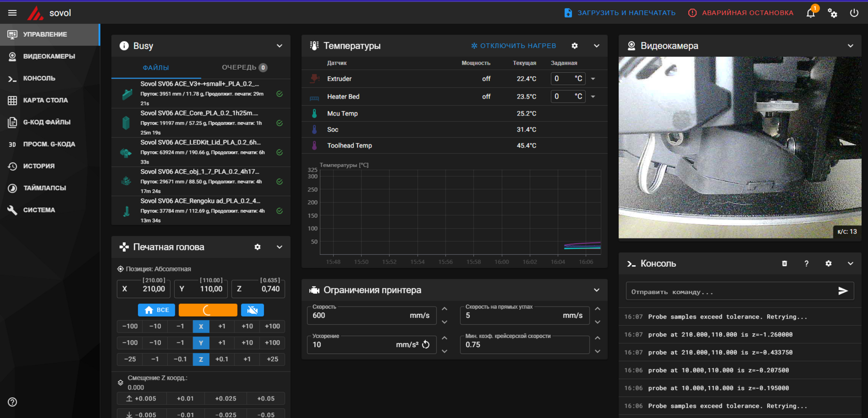The width and height of the screenshot is (868, 418).
Task: Toggle Toolhead Temp graph visibility icon
Action: coord(314,146)
